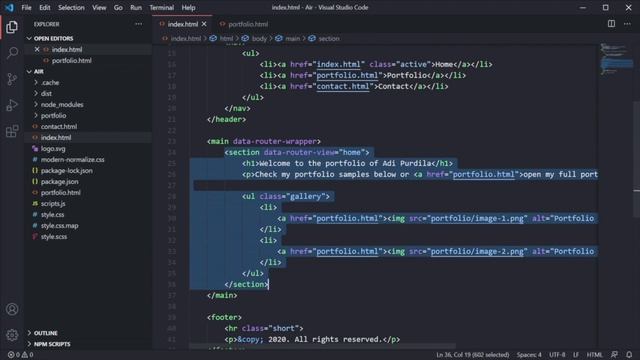Open the Source Control view

(x=12, y=79)
